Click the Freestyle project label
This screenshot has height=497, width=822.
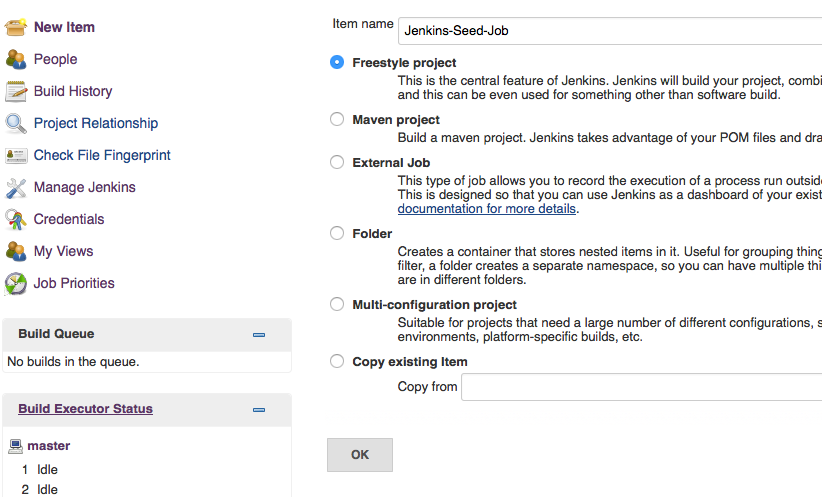[x=404, y=62]
